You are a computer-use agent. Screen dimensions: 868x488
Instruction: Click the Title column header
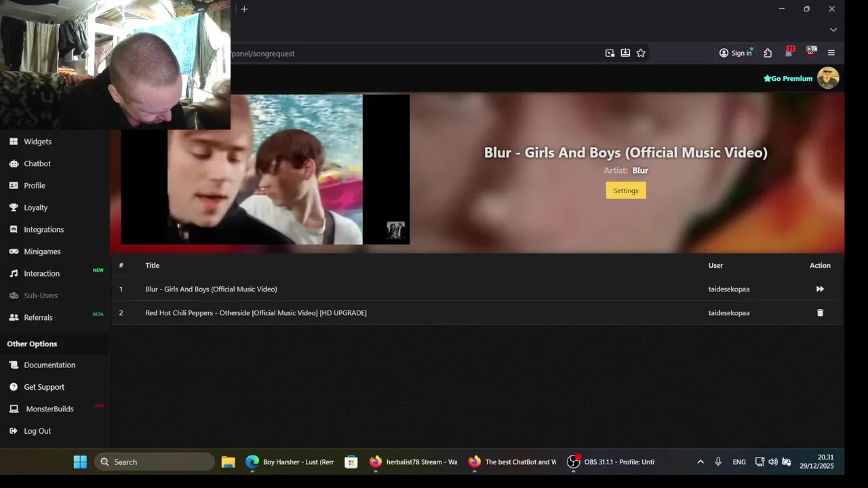(x=152, y=266)
